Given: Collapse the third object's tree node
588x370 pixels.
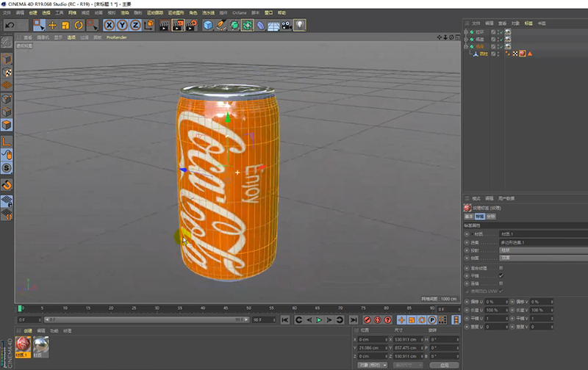Looking at the screenshot, I should coord(466,46).
